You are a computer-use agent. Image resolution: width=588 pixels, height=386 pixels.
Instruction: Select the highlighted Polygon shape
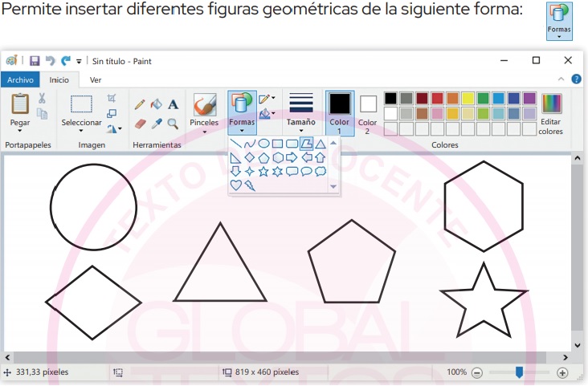tap(306, 143)
